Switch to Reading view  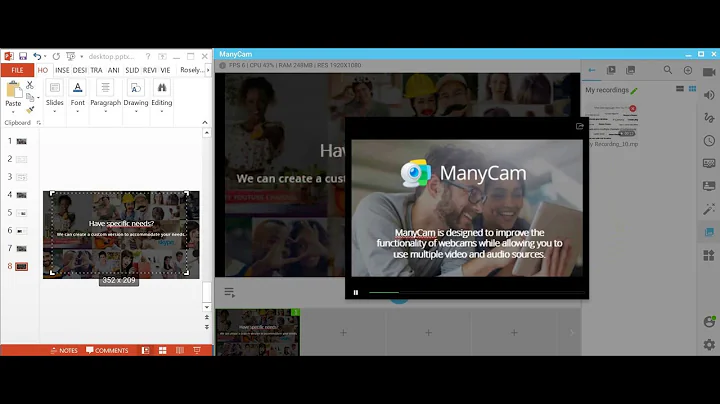pos(180,350)
